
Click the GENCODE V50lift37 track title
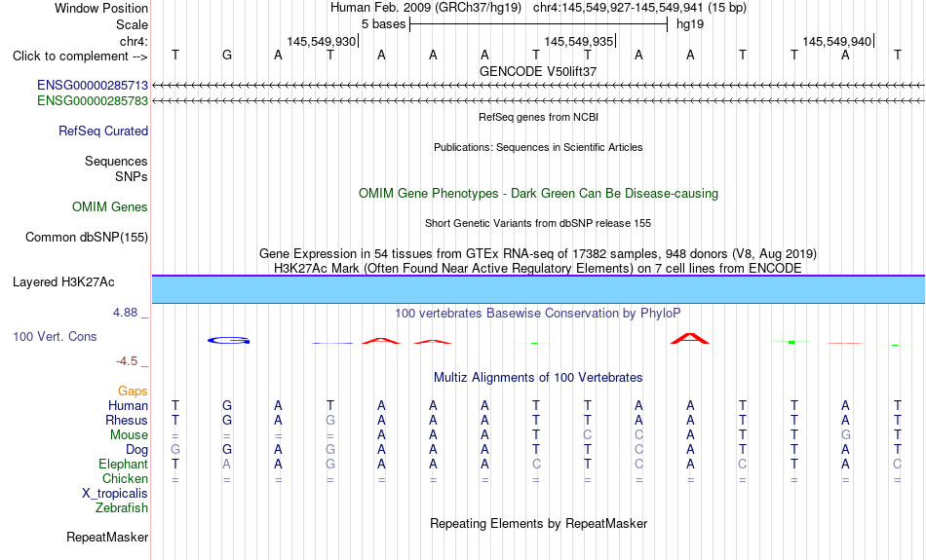538,71
